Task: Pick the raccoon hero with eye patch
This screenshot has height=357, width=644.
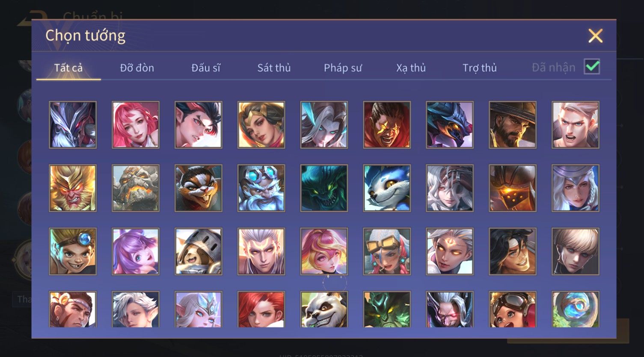Action: 199,188
